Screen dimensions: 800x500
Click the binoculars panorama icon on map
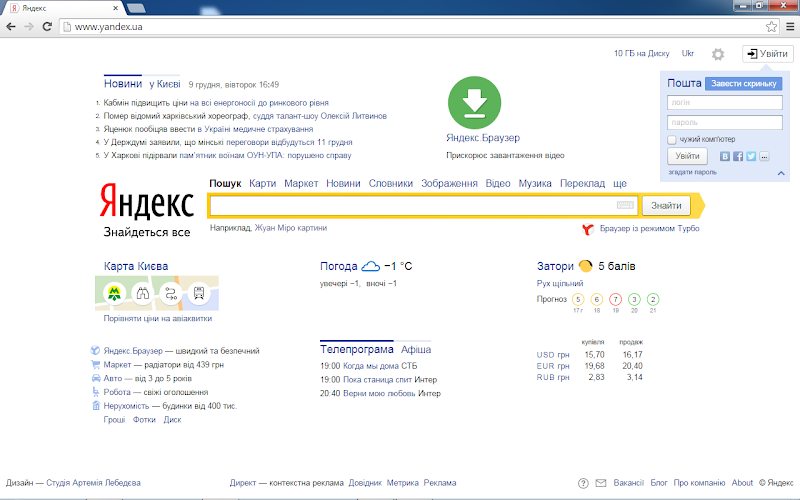coord(142,293)
